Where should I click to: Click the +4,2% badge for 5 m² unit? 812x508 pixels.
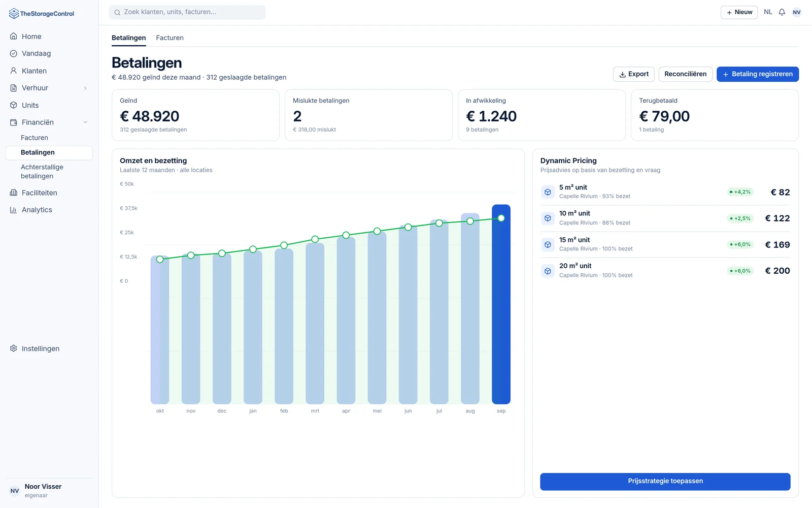pyautogui.click(x=740, y=192)
